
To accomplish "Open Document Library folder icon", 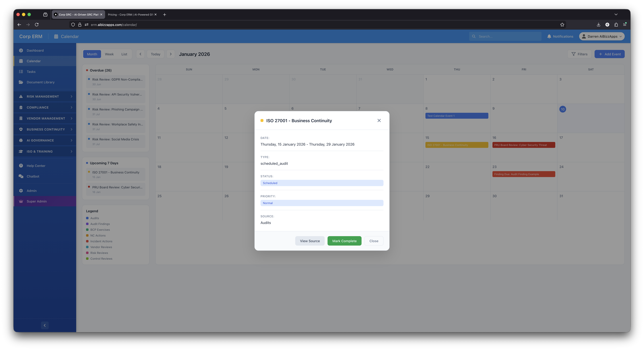I will click(x=21, y=82).
